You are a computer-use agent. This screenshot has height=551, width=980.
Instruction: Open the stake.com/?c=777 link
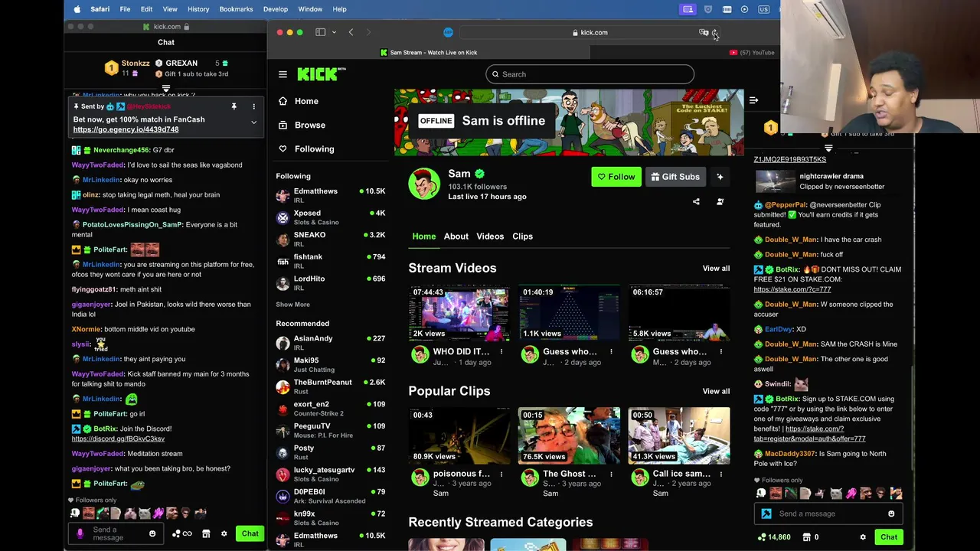(792, 289)
